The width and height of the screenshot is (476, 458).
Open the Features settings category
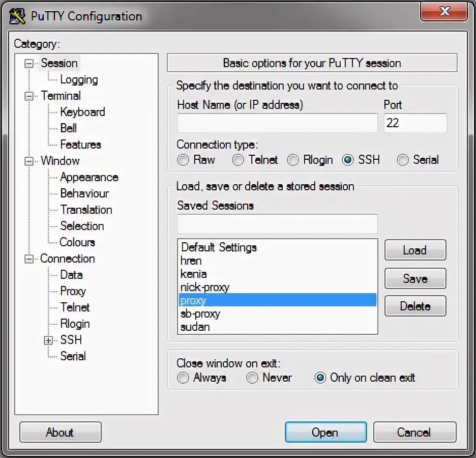point(80,145)
